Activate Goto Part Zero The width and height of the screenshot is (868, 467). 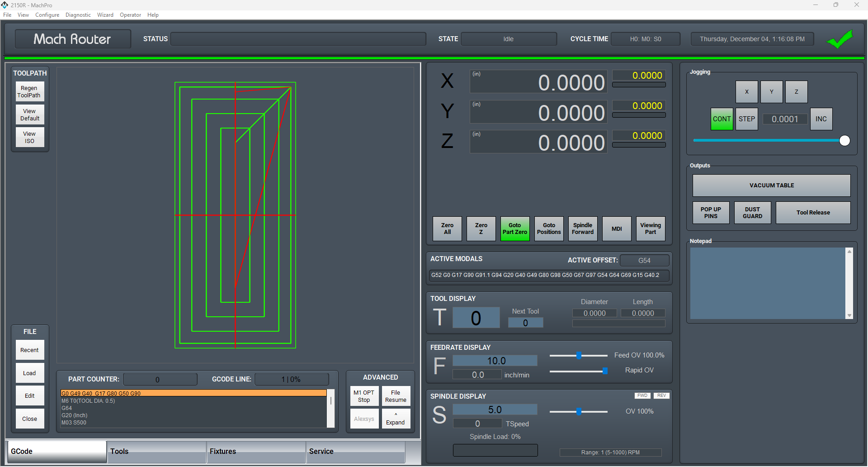point(514,229)
